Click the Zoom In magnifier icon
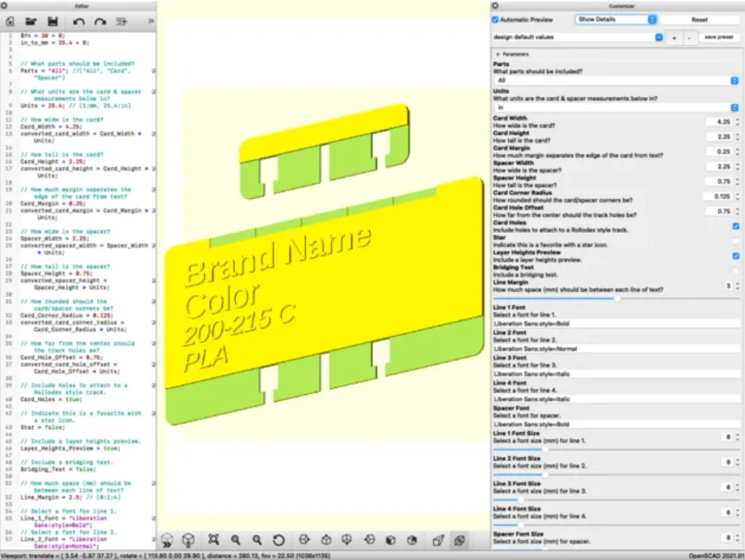 click(236, 540)
